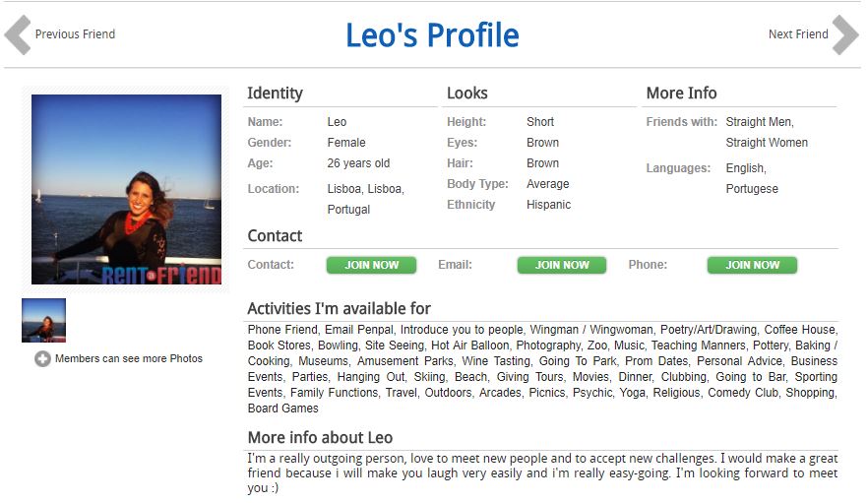The height and width of the screenshot is (503, 868).
Task: Click the Previous Friend left arrow icon
Action: 17,34
